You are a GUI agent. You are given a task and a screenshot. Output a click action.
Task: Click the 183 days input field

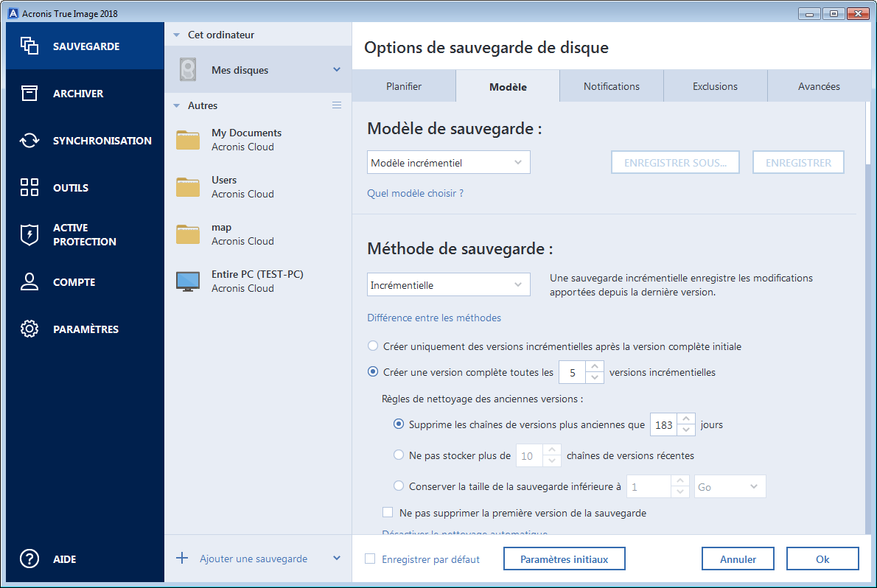[663, 424]
